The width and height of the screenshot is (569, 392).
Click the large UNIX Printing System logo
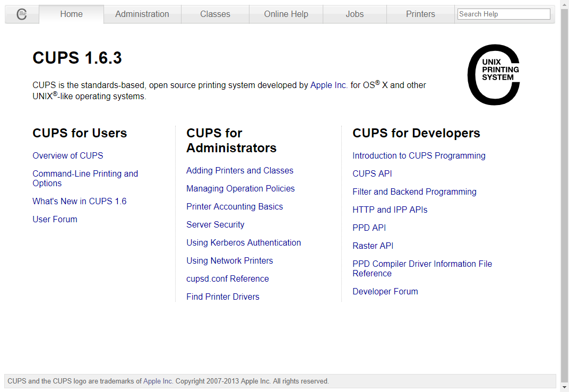click(494, 75)
